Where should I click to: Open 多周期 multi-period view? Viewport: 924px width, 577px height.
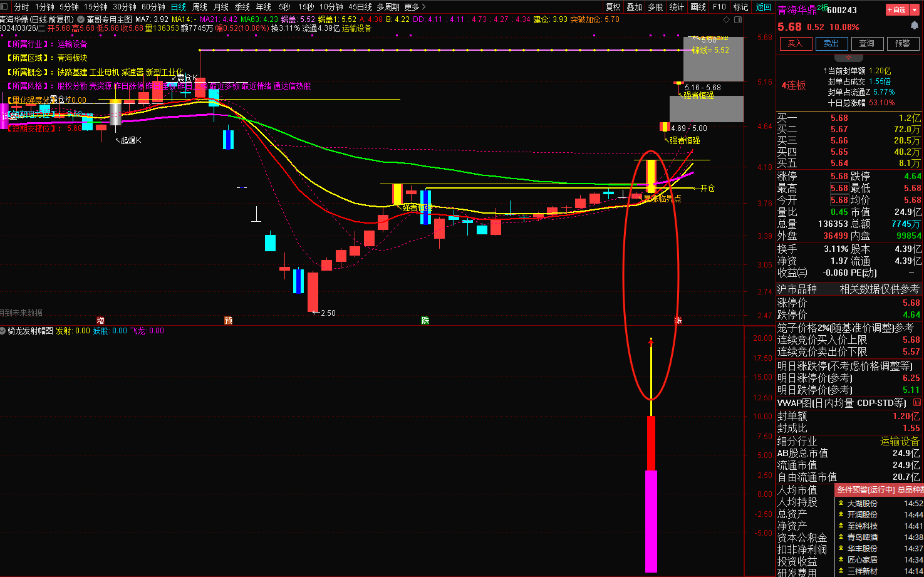tap(388, 7)
